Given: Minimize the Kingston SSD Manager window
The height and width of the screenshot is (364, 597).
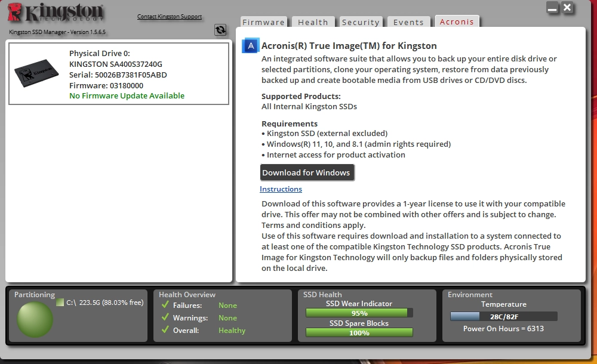Looking at the screenshot, I should [x=552, y=8].
